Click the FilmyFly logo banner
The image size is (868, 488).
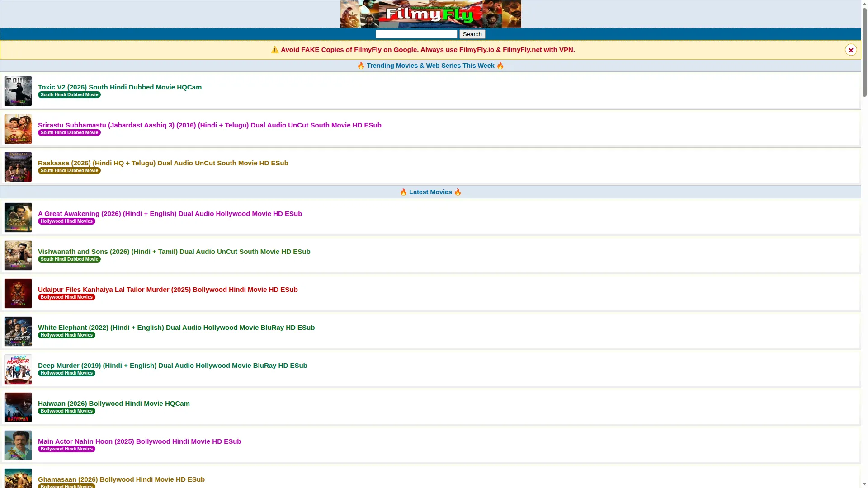point(430,14)
